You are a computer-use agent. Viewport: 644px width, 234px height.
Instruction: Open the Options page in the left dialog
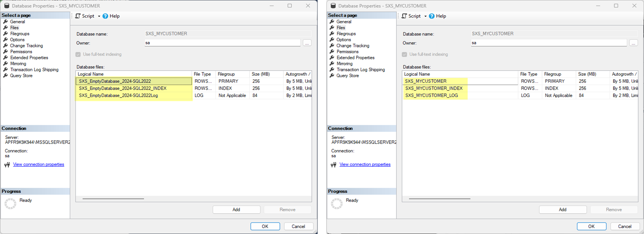coord(17,40)
